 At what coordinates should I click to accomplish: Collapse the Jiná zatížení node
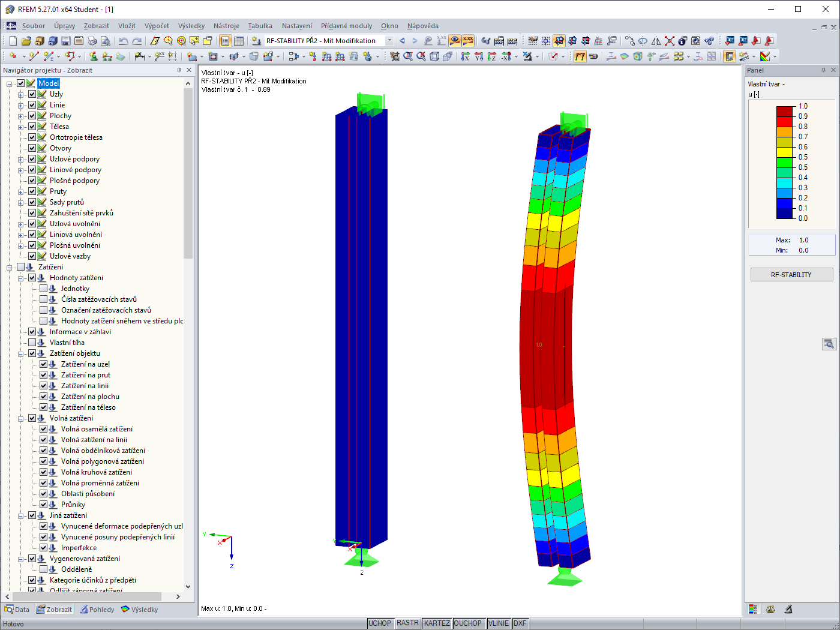(21, 515)
